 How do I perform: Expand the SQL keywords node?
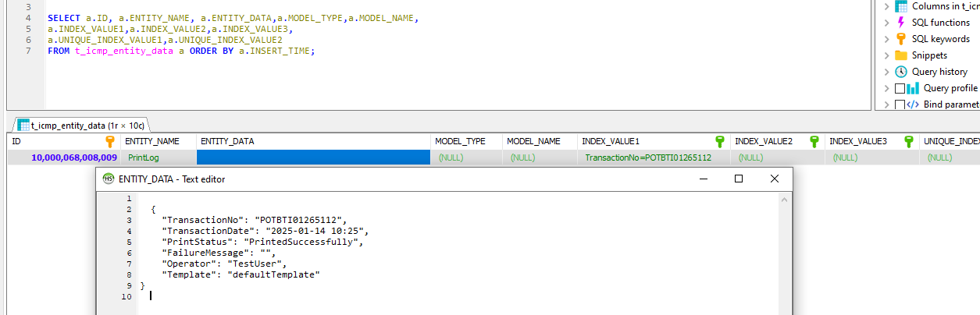(886, 39)
